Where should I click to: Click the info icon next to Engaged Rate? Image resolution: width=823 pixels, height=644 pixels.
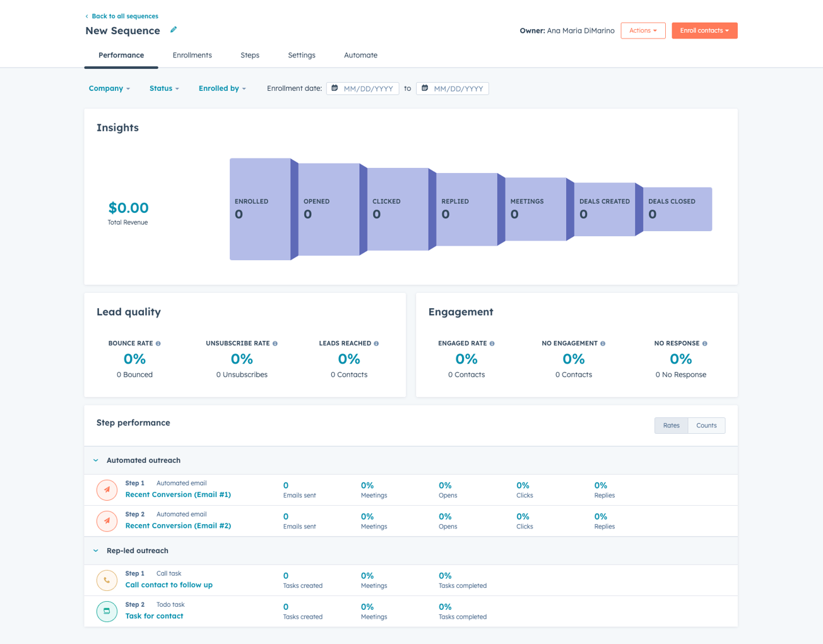(x=492, y=343)
